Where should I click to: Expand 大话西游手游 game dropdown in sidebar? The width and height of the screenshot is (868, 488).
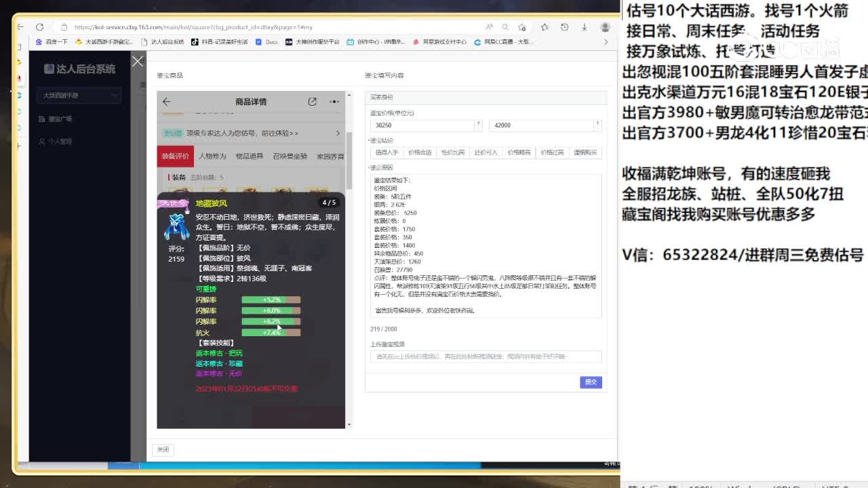pos(79,96)
